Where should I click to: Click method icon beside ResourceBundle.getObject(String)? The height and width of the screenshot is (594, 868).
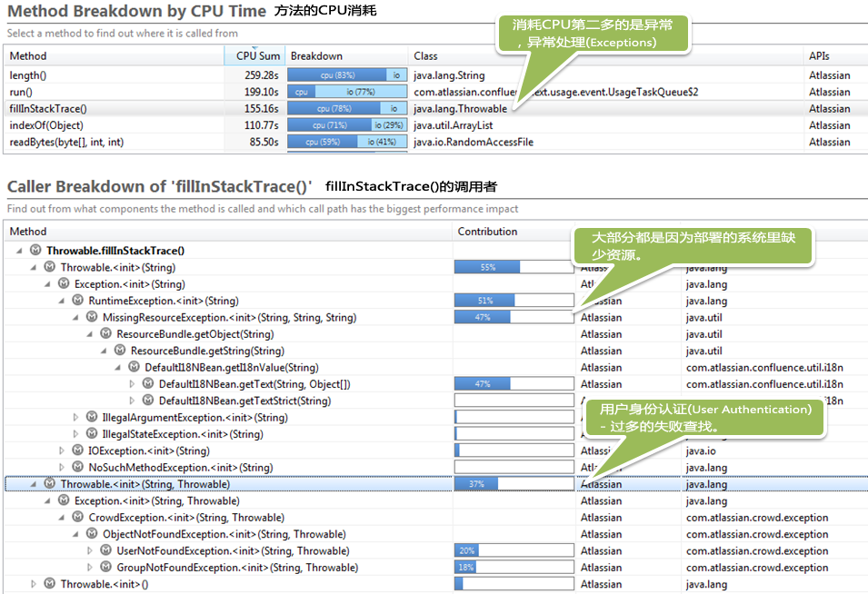tap(105, 333)
